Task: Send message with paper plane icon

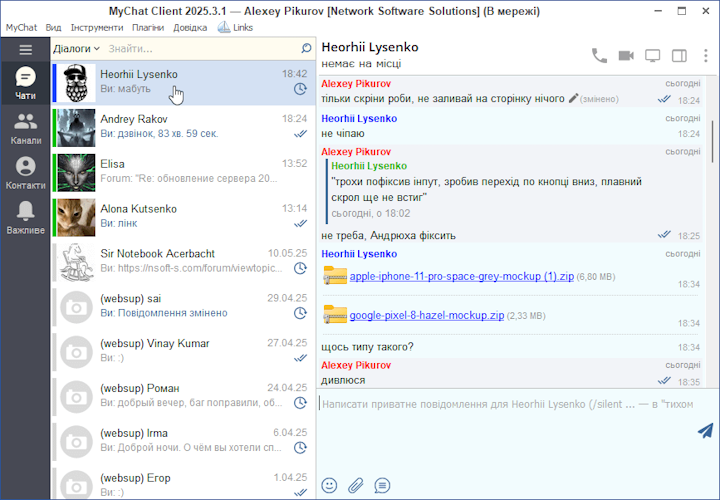Action: pos(705,431)
